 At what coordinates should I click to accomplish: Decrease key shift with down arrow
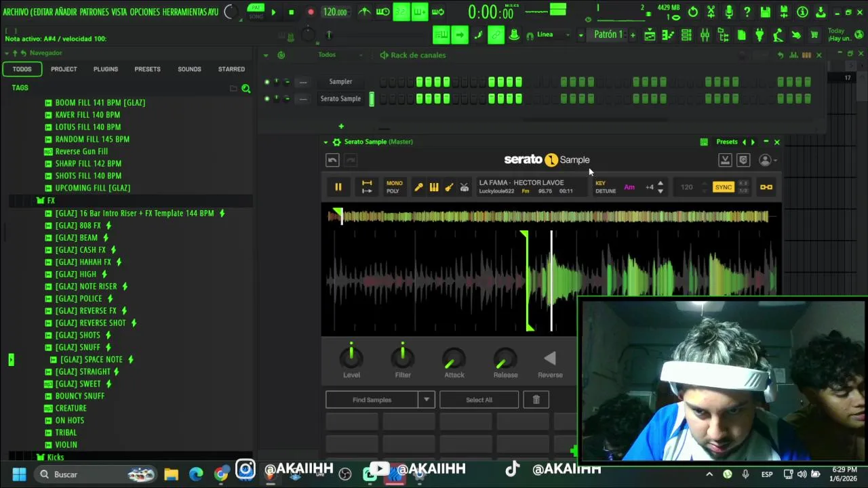660,191
